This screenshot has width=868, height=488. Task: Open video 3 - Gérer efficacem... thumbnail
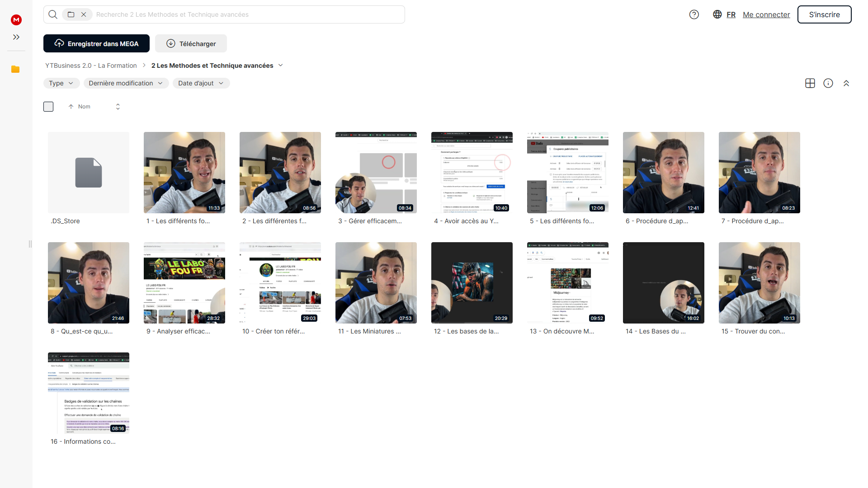376,173
